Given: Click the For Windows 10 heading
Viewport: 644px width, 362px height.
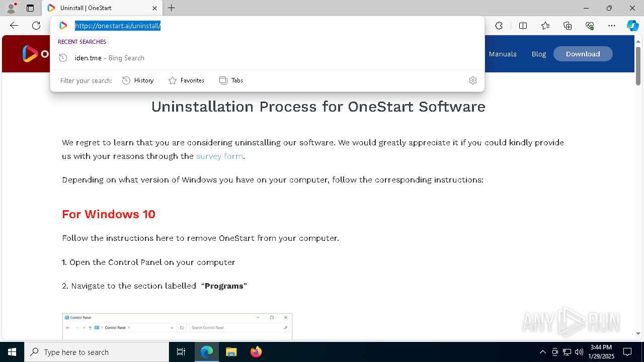Looking at the screenshot, I should [x=109, y=214].
